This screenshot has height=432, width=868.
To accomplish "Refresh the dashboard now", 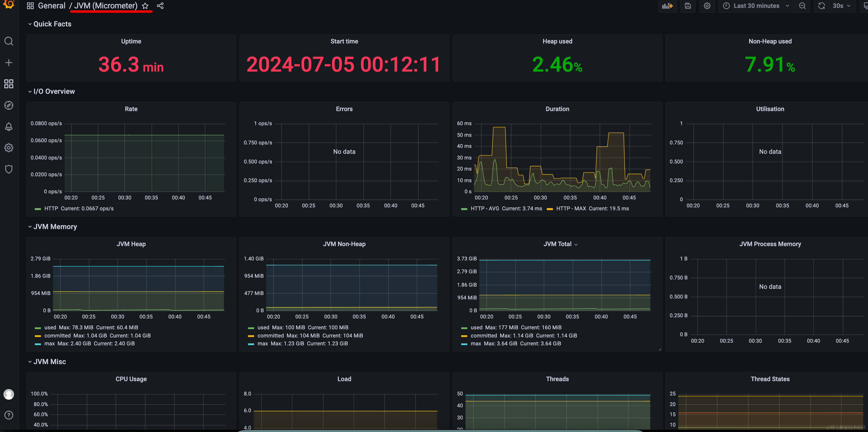I will (822, 6).
